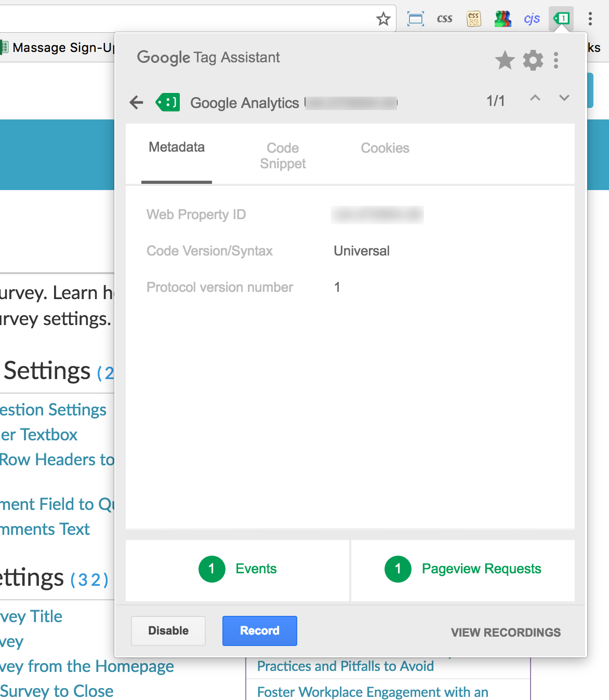Bookmark this page with the star icon
Screen dimensions: 609x700
[383, 19]
